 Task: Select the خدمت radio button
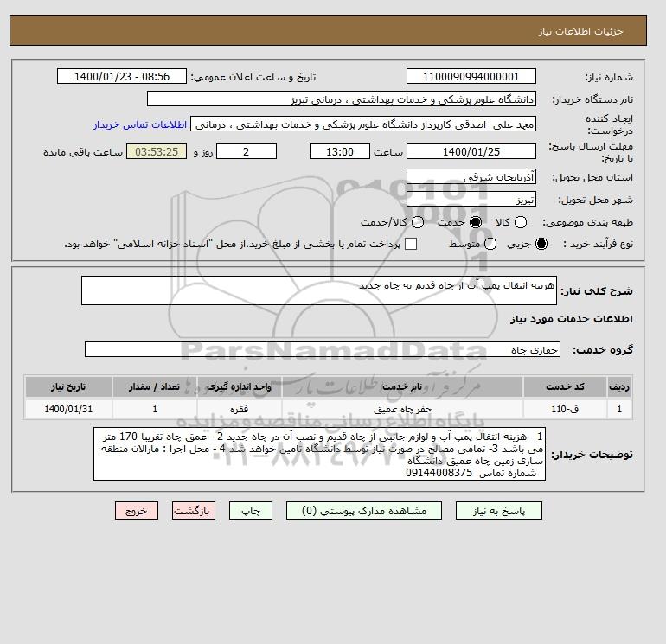(476, 222)
